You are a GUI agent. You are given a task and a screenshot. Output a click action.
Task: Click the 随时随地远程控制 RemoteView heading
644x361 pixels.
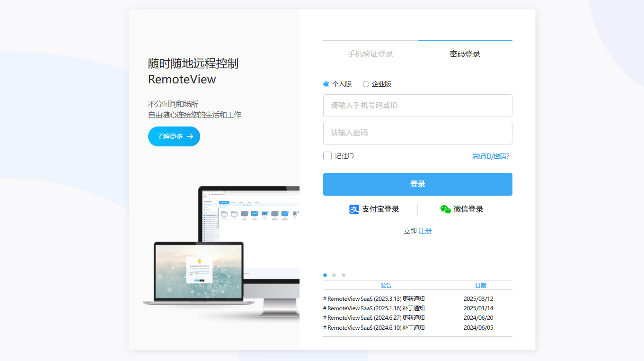click(x=193, y=71)
